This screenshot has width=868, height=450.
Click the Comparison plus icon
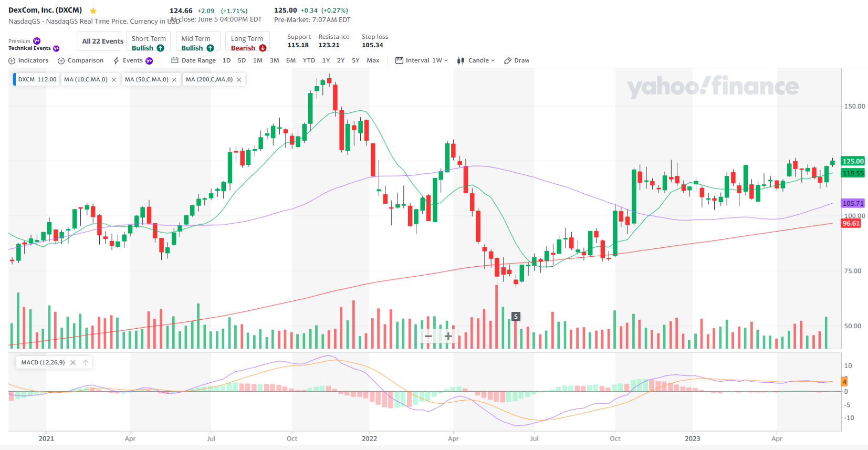point(61,61)
